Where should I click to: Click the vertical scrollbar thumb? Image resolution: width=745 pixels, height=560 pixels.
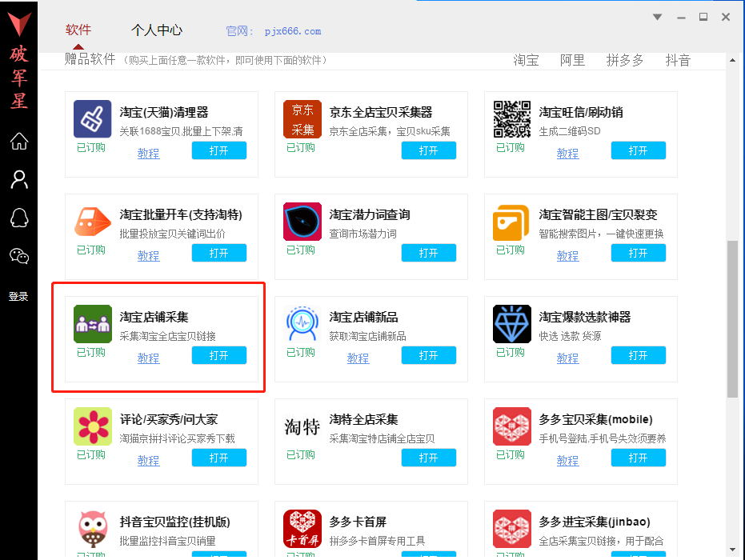(732, 319)
